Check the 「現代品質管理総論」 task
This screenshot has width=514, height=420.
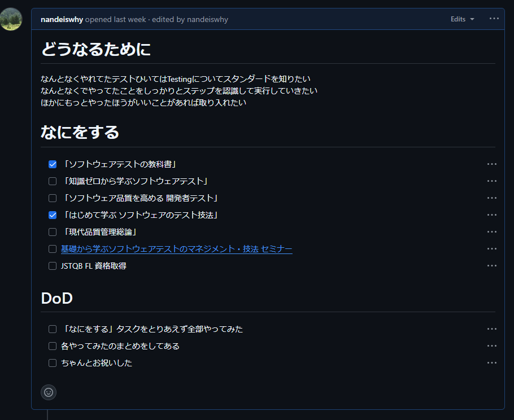53,231
